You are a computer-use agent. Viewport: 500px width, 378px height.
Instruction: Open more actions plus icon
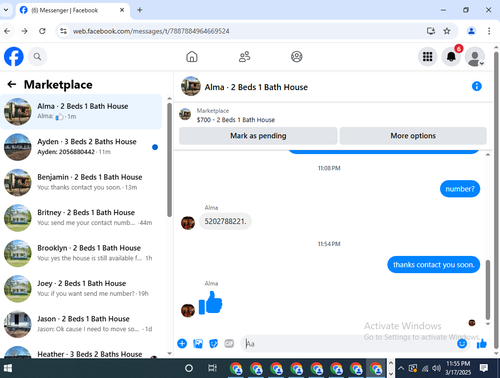(x=182, y=343)
